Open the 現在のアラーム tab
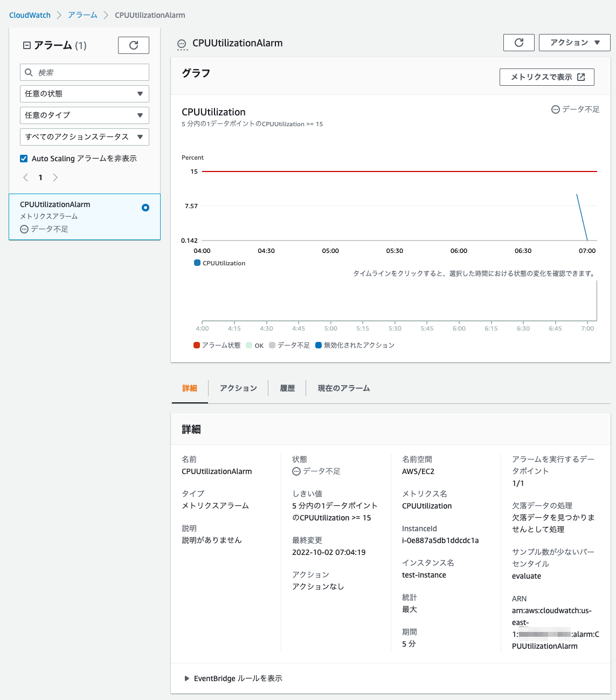The width and height of the screenshot is (616, 700). point(343,388)
